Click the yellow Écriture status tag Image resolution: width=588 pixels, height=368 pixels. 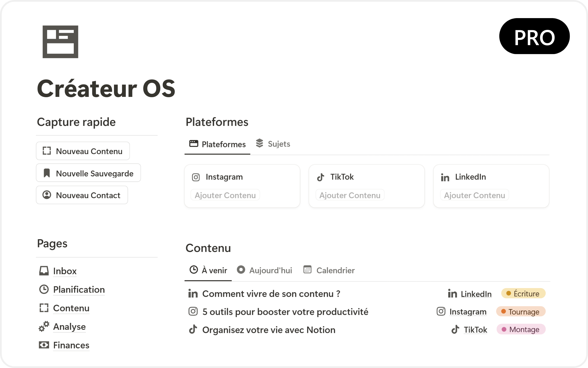click(x=523, y=294)
